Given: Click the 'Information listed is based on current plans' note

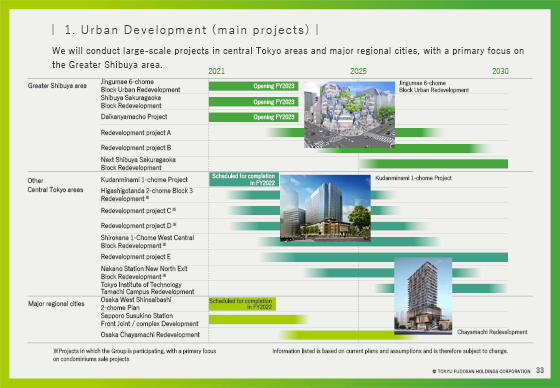Looking at the screenshot, I should [390, 351].
